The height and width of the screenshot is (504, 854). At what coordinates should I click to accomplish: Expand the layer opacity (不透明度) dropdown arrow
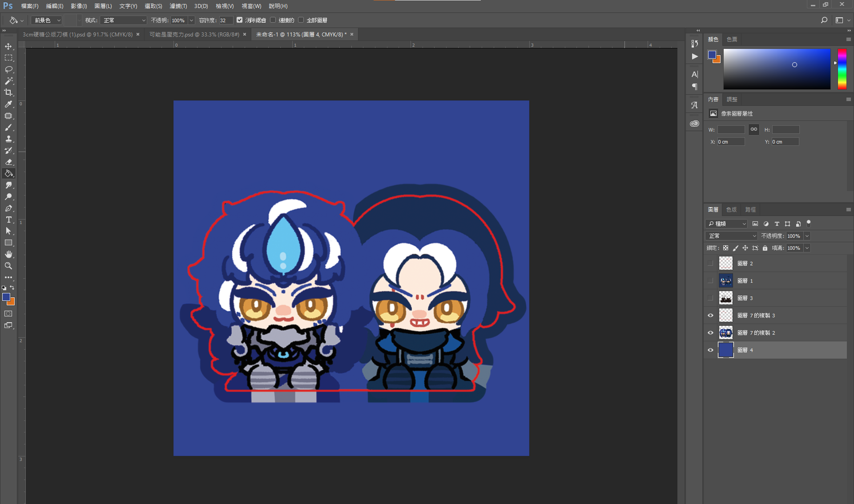point(807,236)
